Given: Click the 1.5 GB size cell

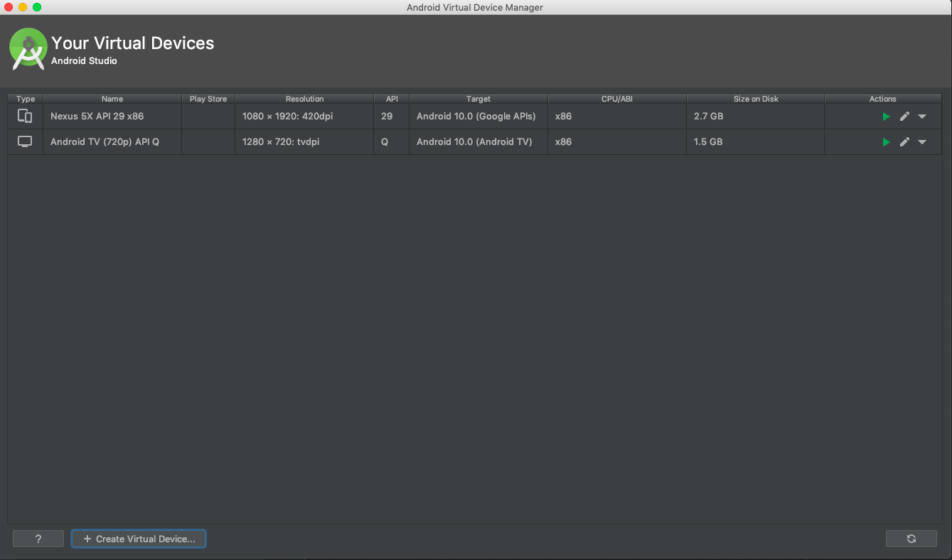Looking at the screenshot, I should tap(756, 141).
